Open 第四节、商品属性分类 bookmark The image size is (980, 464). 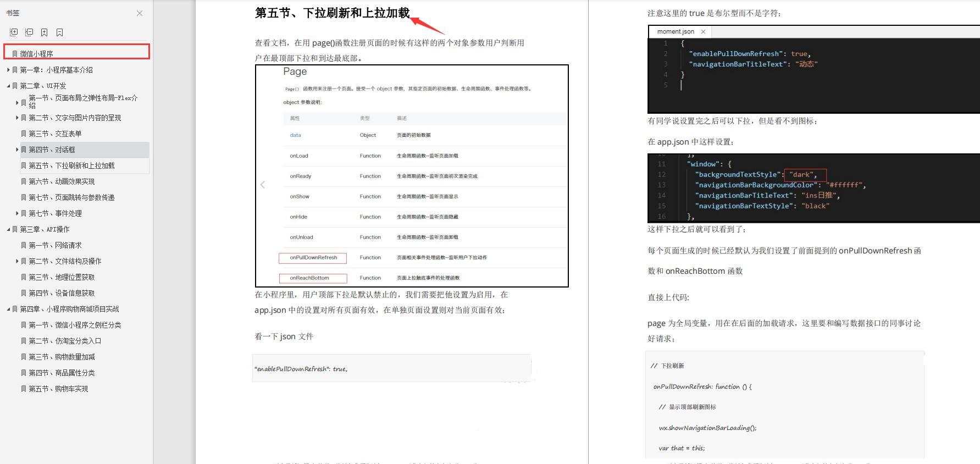[x=62, y=373]
